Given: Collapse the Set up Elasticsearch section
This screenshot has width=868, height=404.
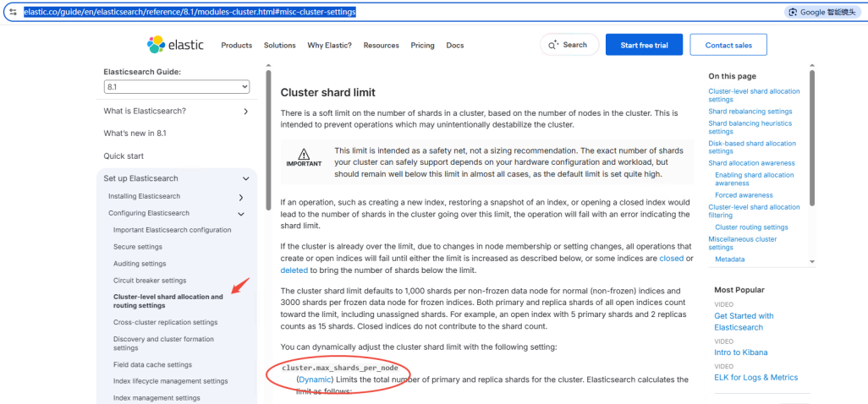Looking at the screenshot, I should [246, 178].
